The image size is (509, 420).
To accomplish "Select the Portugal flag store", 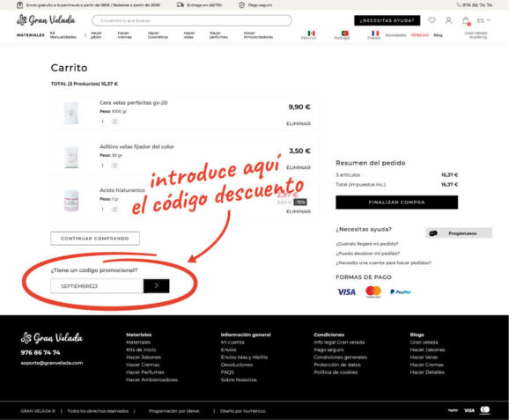I will tap(344, 33).
